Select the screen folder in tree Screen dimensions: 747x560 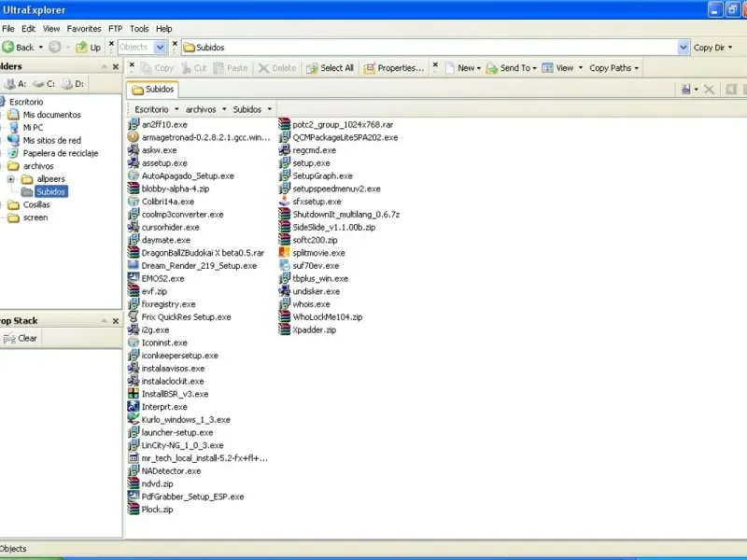[35, 217]
